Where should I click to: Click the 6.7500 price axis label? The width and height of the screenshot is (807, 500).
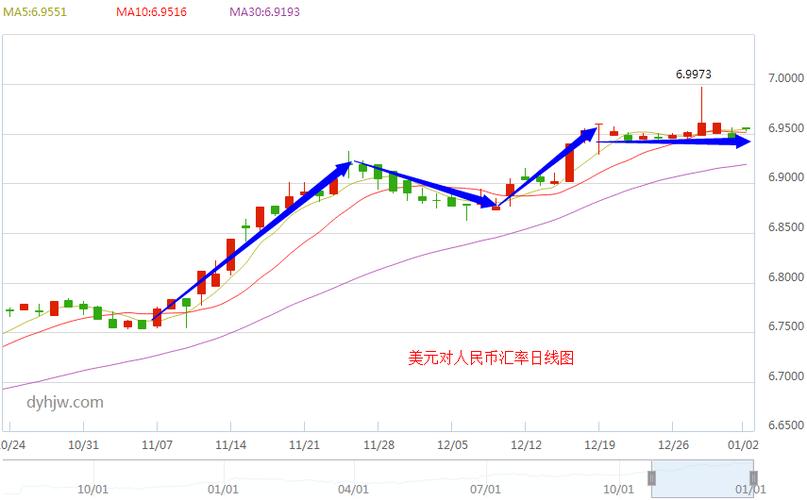[x=786, y=326]
